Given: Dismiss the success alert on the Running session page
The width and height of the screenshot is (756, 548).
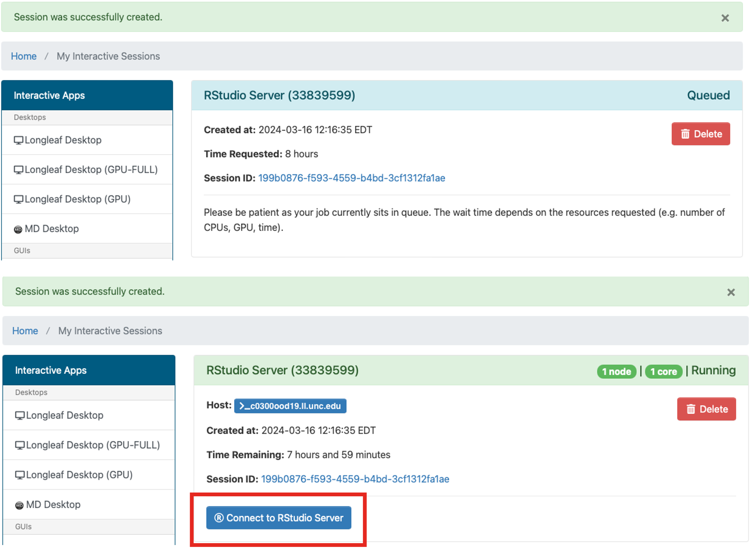Looking at the screenshot, I should [731, 293].
